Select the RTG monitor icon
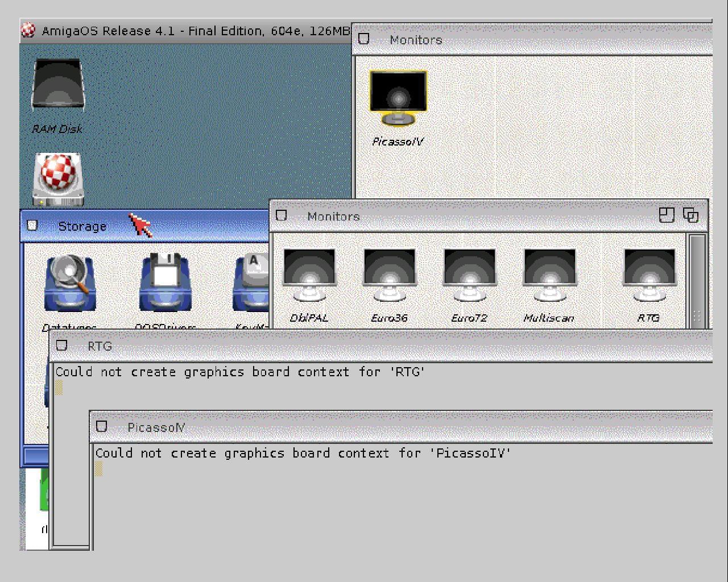 click(649, 285)
